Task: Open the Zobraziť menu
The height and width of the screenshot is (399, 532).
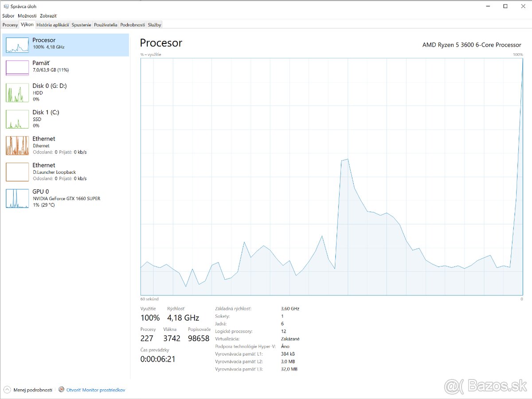Action: [48, 16]
